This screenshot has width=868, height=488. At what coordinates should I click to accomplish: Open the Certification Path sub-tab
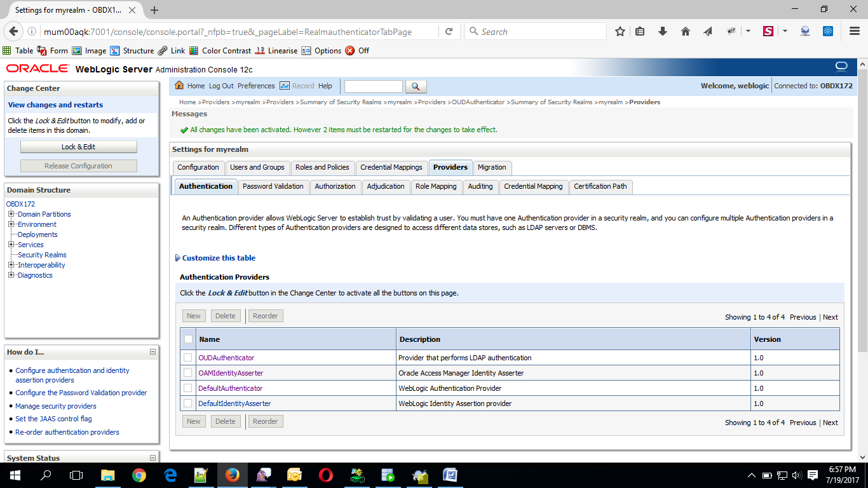tap(600, 186)
